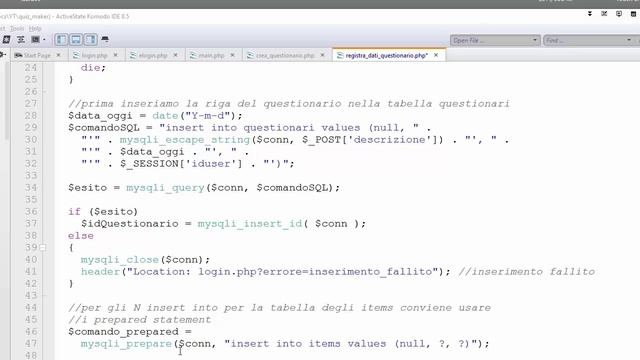Click line number 34 in the gutter
The width and height of the screenshot is (640, 360).
click(x=31, y=188)
